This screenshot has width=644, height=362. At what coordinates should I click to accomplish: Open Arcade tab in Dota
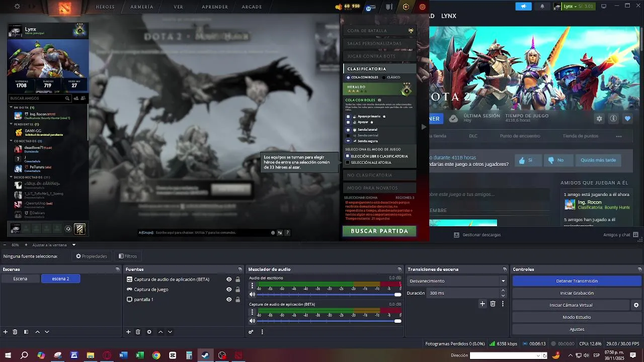pos(252,7)
